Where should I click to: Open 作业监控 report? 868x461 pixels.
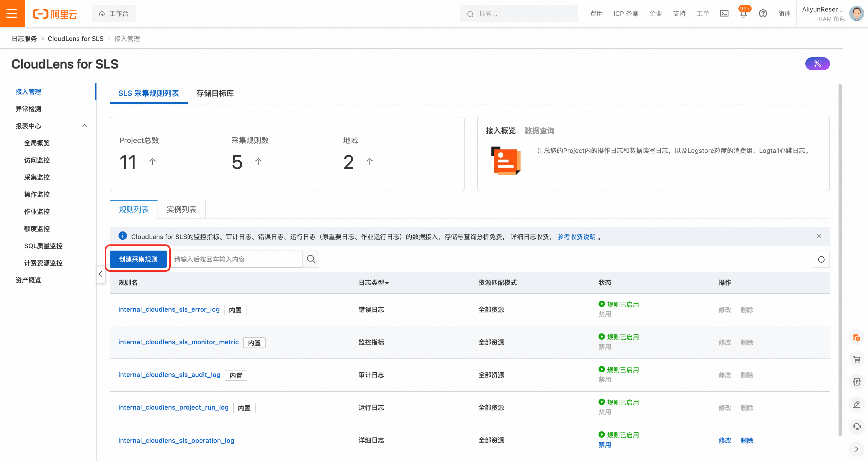(x=37, y=211)
